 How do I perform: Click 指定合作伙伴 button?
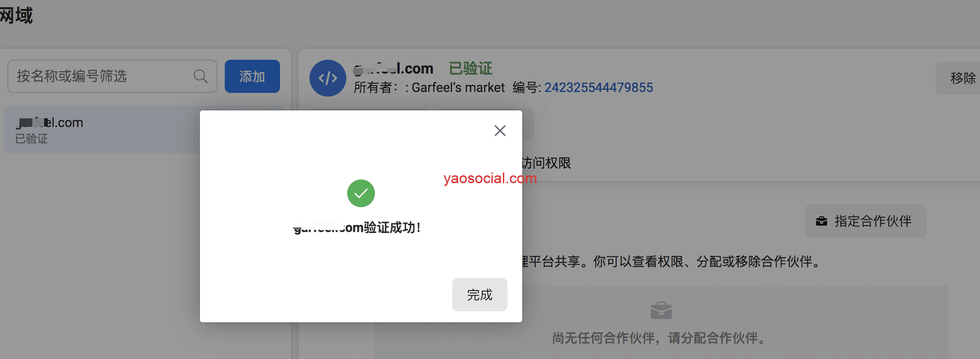(865, 221)
